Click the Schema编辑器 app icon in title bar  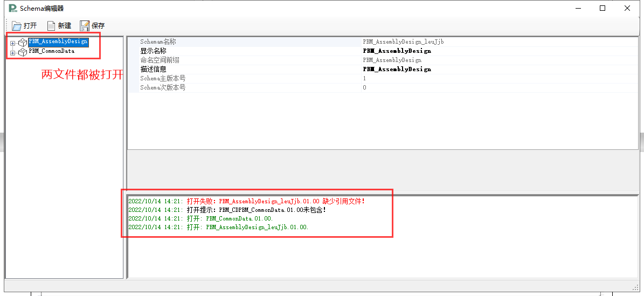(x=13, y=8)
